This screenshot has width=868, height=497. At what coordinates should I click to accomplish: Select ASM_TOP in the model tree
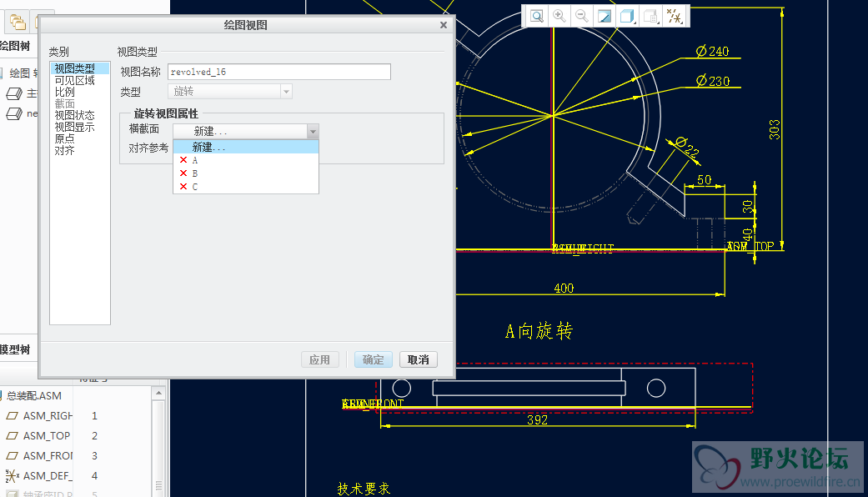(47, 435)
